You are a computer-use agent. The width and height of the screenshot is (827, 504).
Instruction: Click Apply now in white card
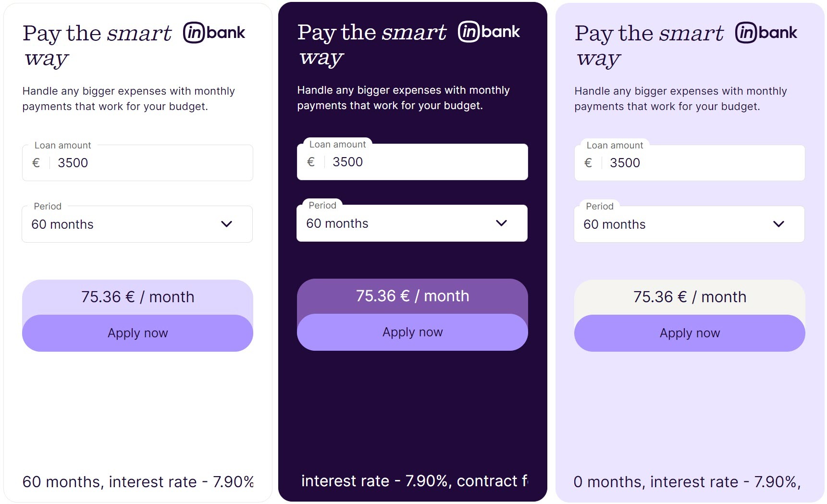point(137,333)
